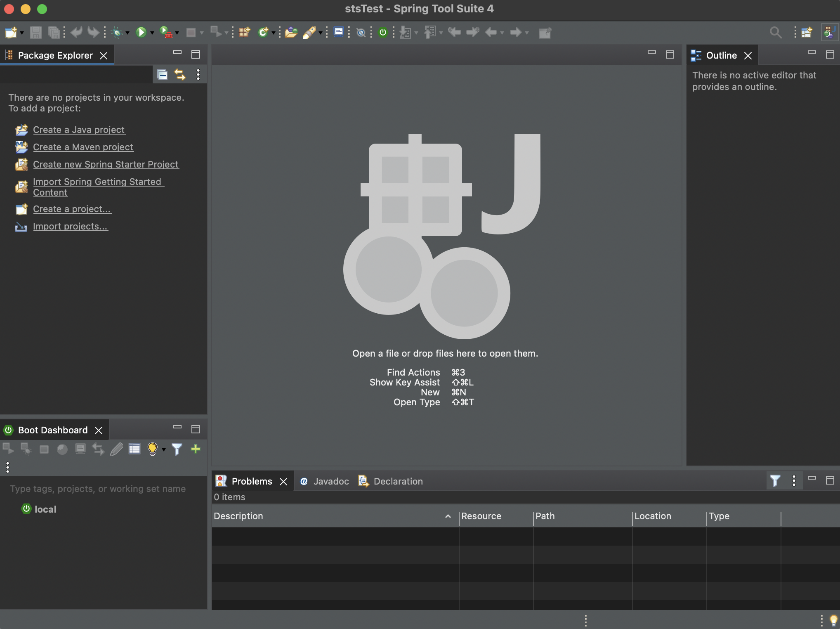Toggle Link with Editor in Package Explorer
This screenshot has width=840, height=629.
pyautogui.click(x=180, y=75)
